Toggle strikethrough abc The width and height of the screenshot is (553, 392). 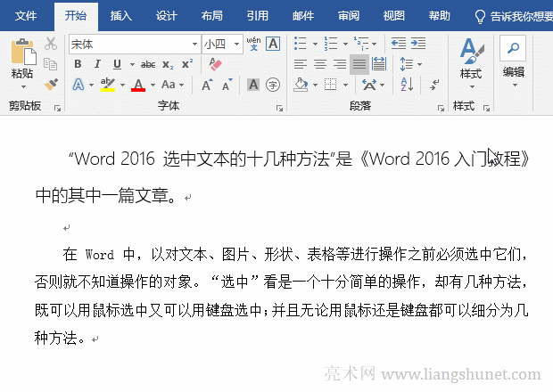[x=148, y=64]
